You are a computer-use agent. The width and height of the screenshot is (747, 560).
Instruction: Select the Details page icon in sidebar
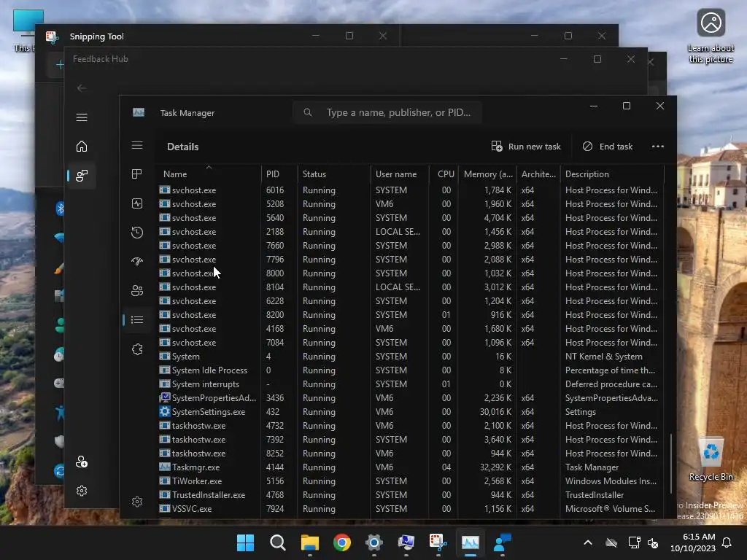[x=137, y=320]
